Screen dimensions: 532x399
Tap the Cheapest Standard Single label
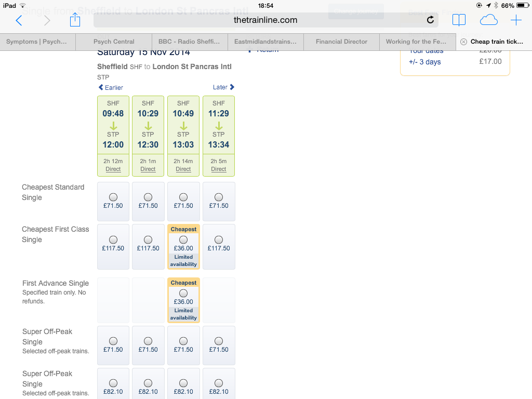tap(53, 192)
